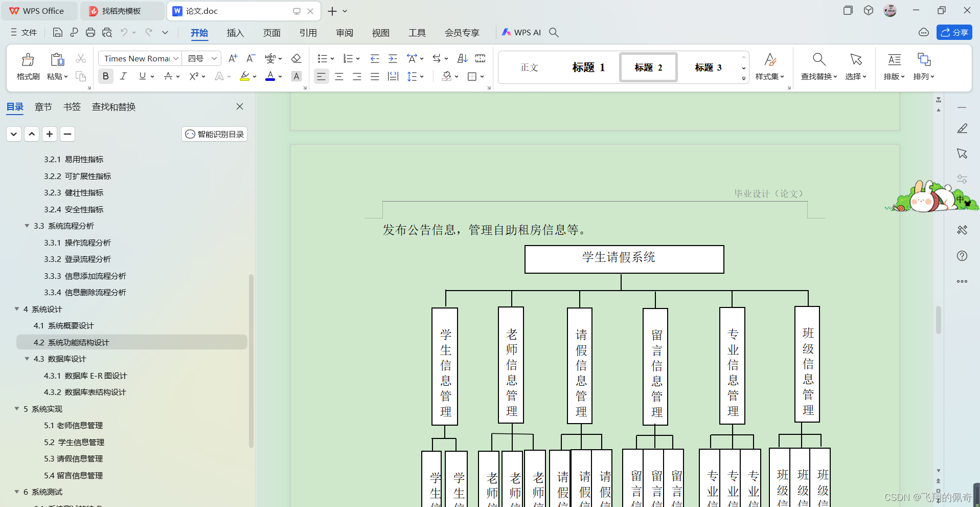Click the Save document icon
The image size is (980, 507).
tap(58, 33)
